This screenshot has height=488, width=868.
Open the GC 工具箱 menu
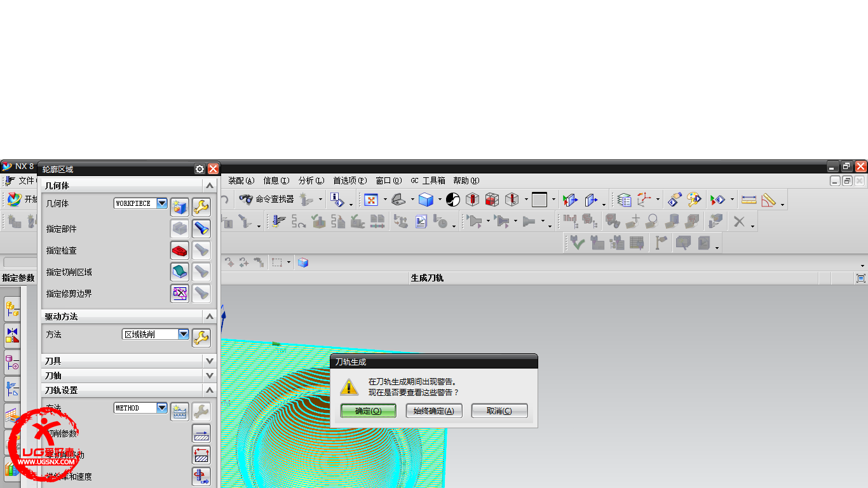pyautogui.click(x=428, y=181)
